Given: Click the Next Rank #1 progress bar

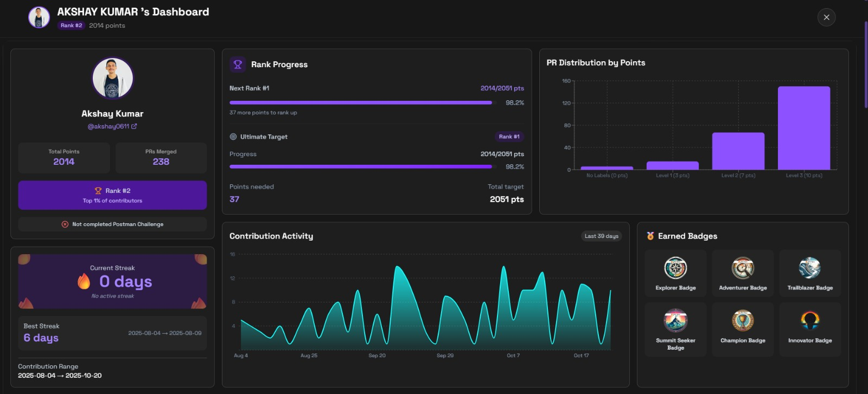Looking at the screenshot, I should click(361, 102).
